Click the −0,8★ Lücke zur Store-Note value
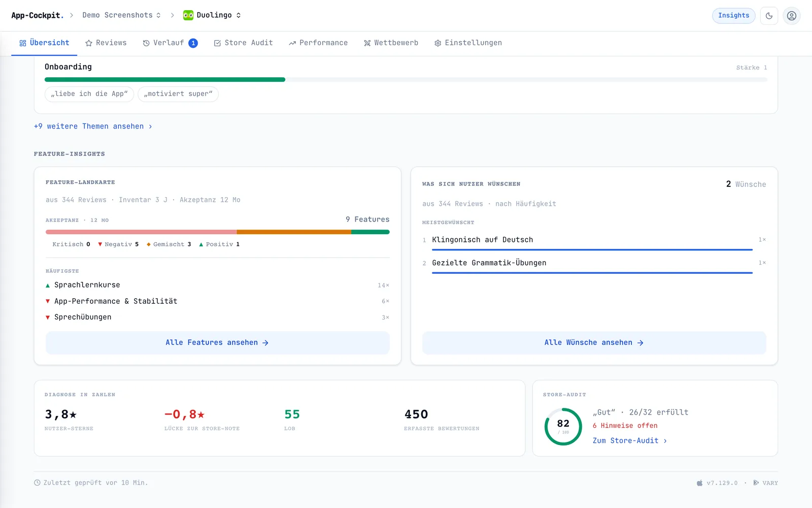Image resolution: width=812 pixels, height=508 pixels. (185, 415)
